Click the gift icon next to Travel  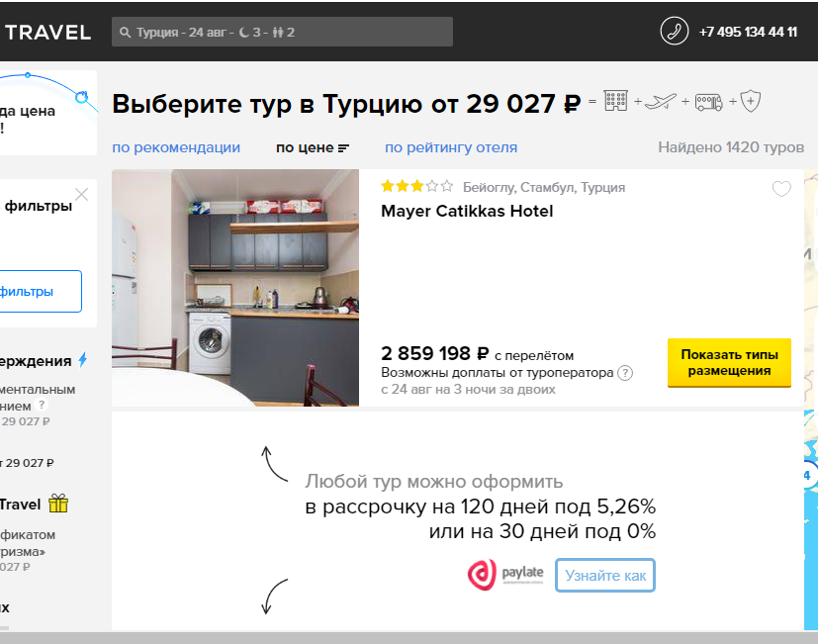pos(58,504)
